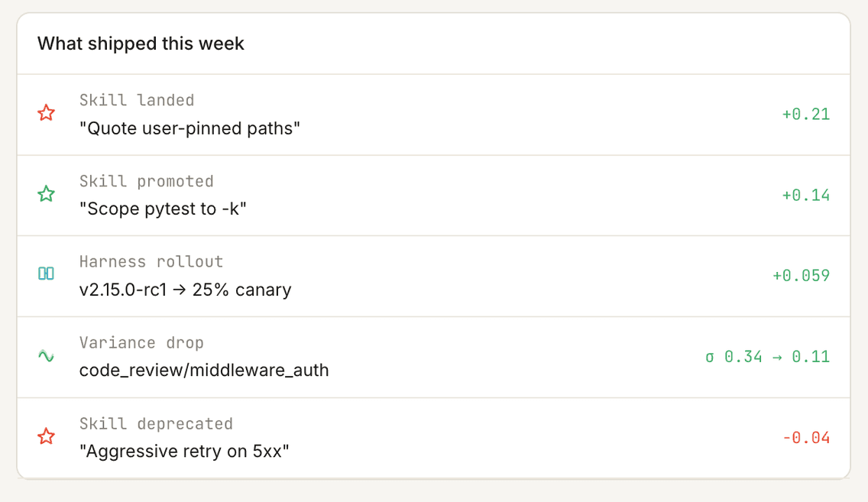
Task: Click the Harness rollout columns icon
Action: tap(47, 274)
